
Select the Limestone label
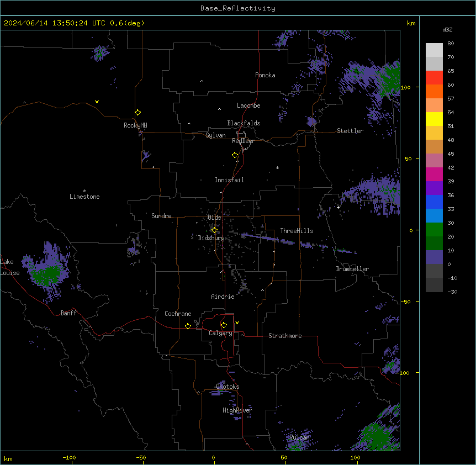pyautogui.click(x=84, y=197)
